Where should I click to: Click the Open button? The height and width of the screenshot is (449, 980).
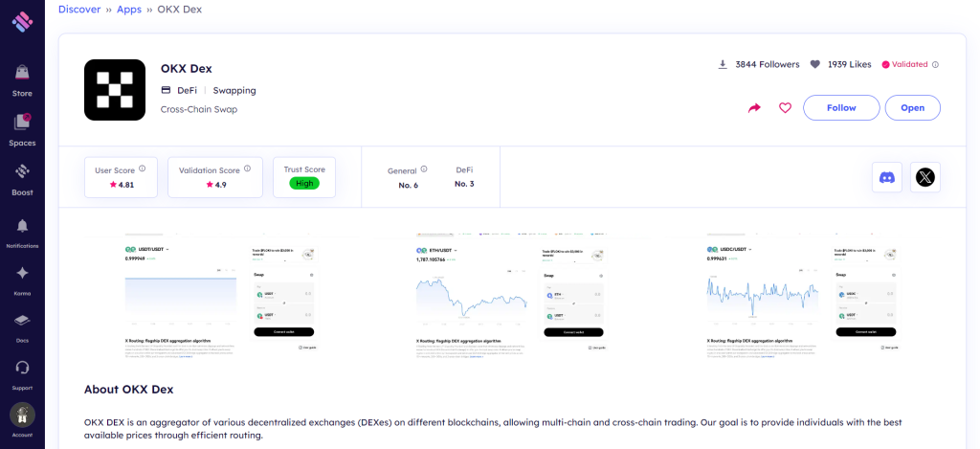912,108
